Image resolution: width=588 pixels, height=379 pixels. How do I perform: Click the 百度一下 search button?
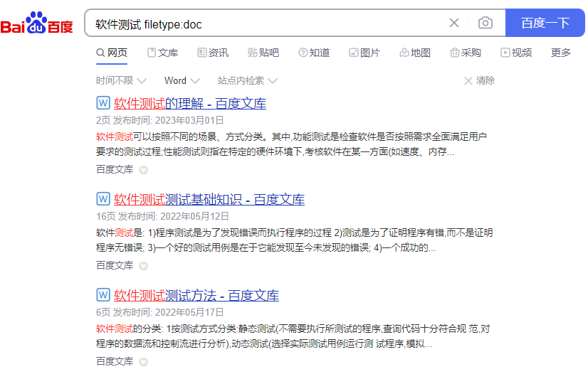point(545,23)
